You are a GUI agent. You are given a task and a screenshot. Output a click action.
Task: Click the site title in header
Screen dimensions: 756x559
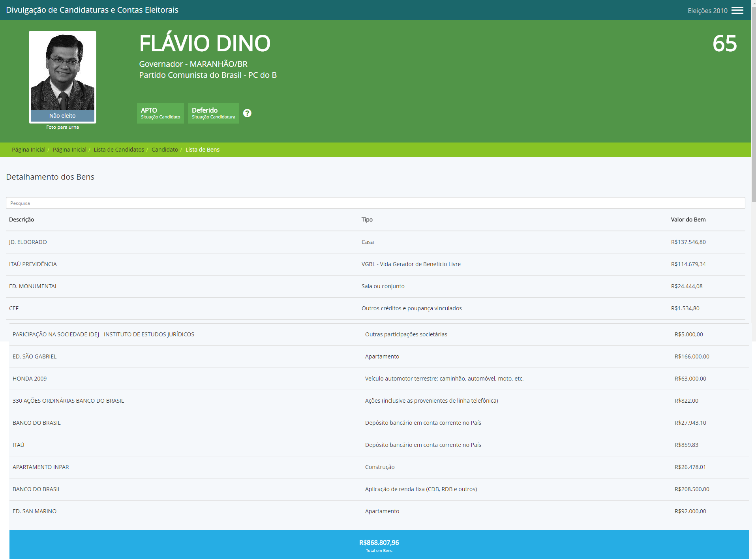(92, 10)
